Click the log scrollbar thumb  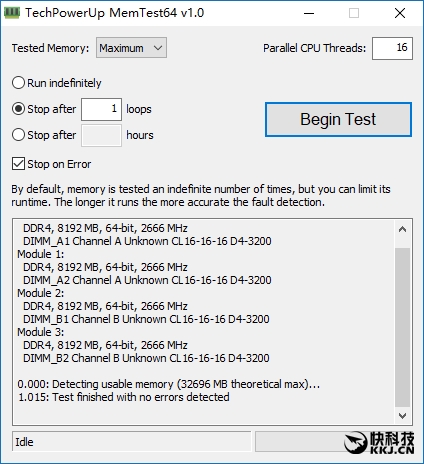click(x=402, y=327)
